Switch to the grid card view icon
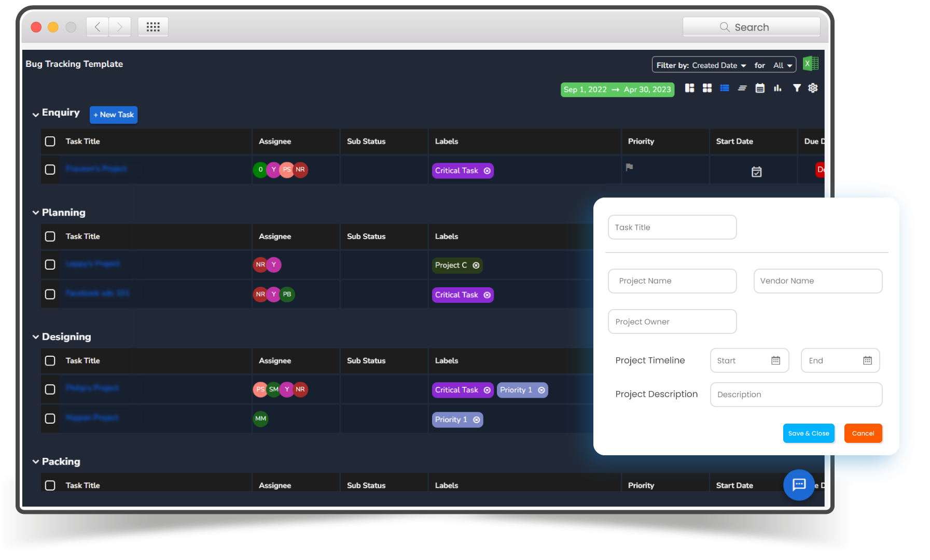Image resolution: width=930 pixels, height=560 pixels. (x=707, y=88)
